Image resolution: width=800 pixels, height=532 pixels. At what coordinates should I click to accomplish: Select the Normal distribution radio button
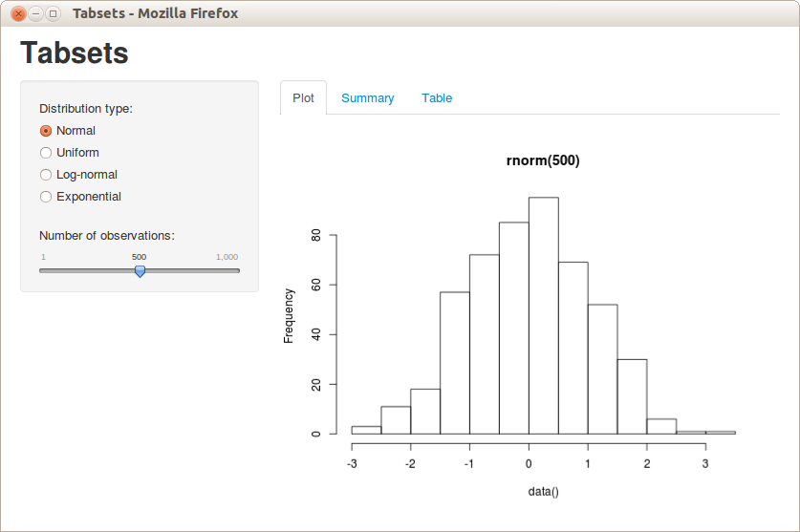(45, 131)
